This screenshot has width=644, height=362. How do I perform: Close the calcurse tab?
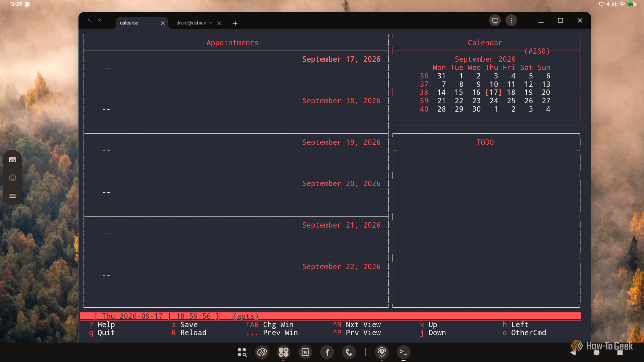pos(163,23)
